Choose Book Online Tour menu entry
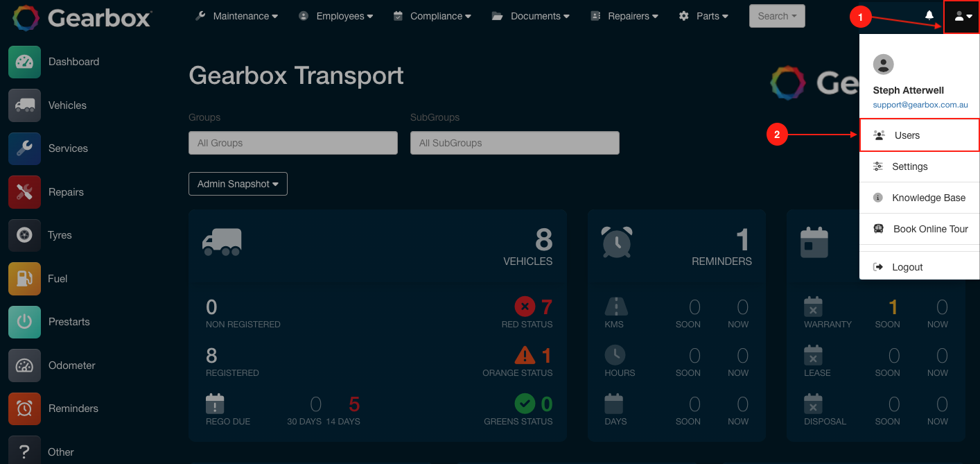This screenshot has width=980, height=464. point(919,229)
